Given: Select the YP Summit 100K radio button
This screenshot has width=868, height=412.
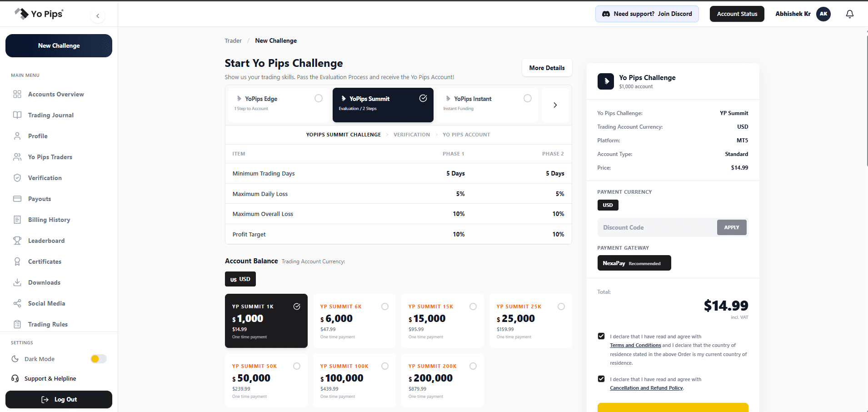Looking at the screenshot, I should click(385, 366).
